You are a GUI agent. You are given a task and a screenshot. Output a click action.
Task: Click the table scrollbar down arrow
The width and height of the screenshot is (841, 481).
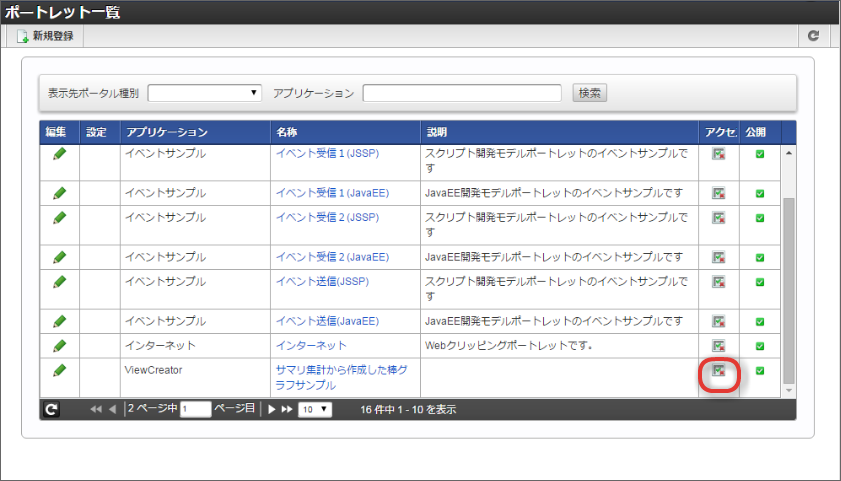tap(788, 391)
